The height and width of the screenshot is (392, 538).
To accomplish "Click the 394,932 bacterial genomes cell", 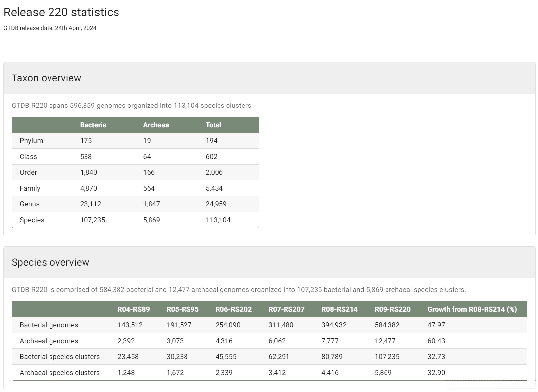I will (334, 325).
